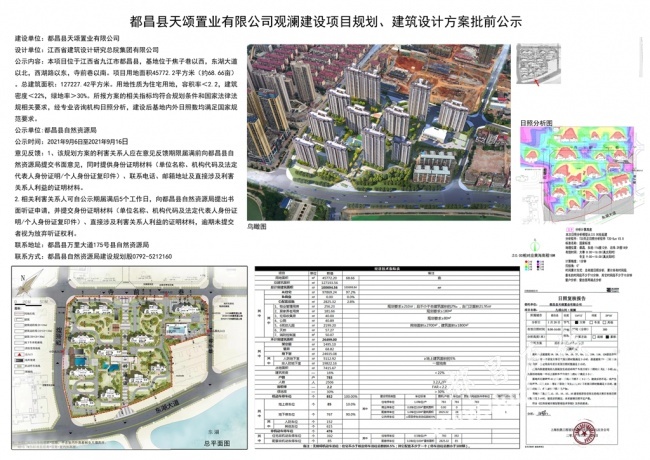The width and height of the screenshot is (650, 460).
Task: Click the technical indicators table header bar
Action: click(x=387, y=269)
